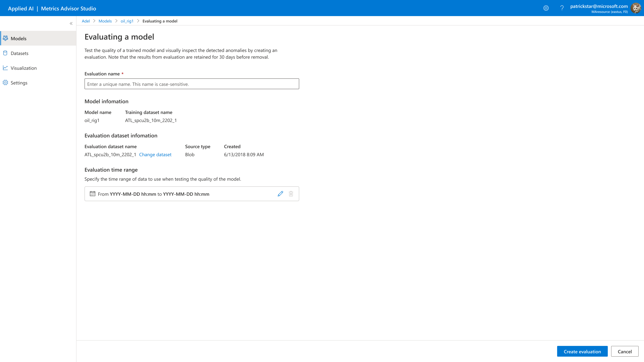Open help question mark icon

(x=562, y=8)
